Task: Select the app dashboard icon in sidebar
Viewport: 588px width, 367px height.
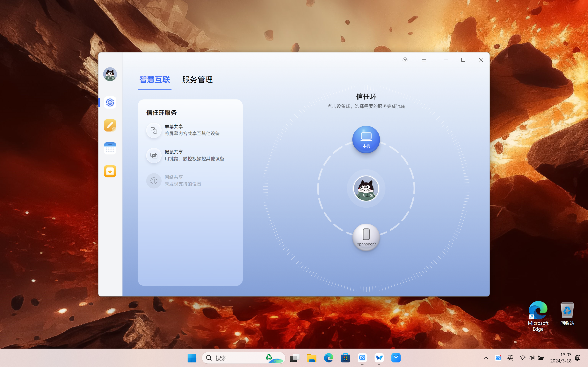Action: tap(110, 171)
